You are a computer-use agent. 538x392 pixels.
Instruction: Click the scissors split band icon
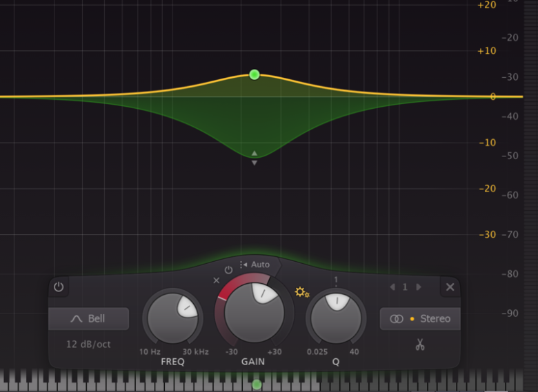click(x=420, y=344)
